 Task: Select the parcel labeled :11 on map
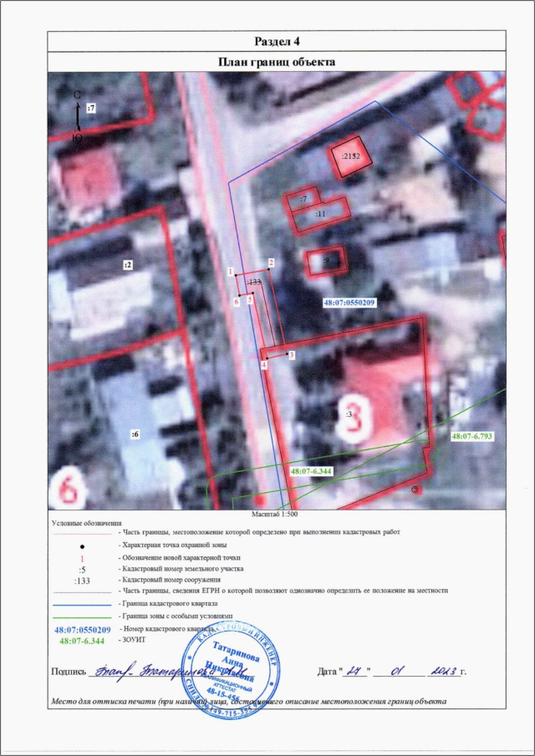coord(318,214)
